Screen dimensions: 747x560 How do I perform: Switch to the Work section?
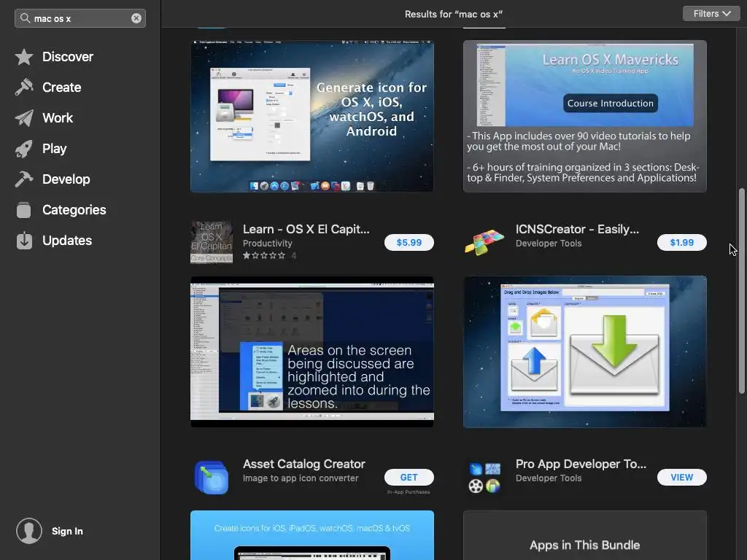coord(58,118)
